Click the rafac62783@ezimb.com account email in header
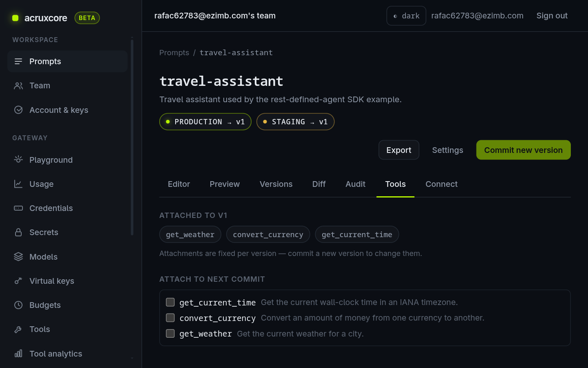The height and width of the screenshot is (368, 588). tap(477, 16)
